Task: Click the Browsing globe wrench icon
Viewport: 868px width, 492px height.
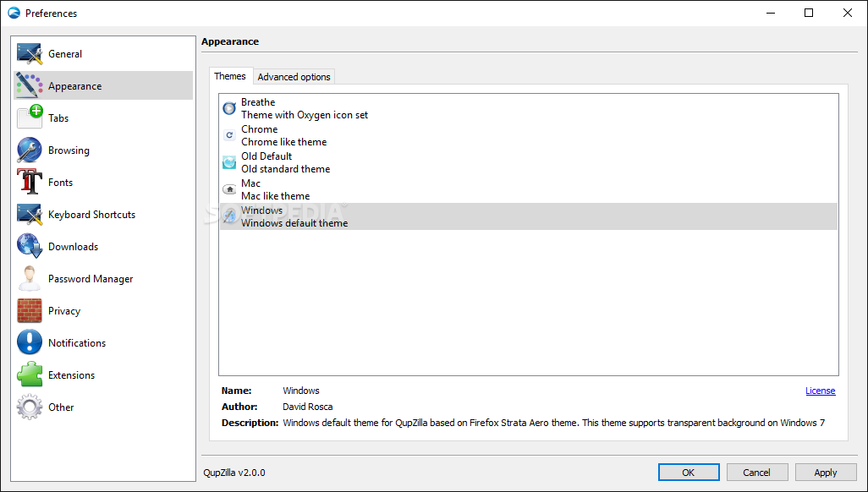Action: pos(30,150)
